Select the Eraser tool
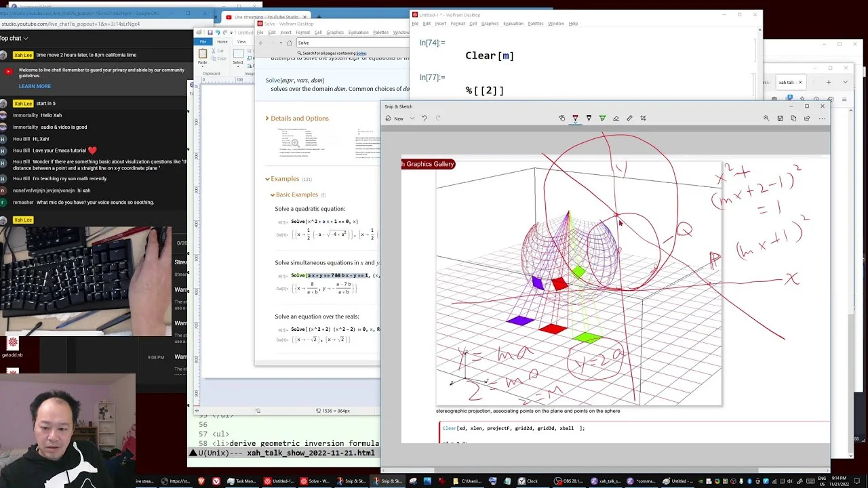Image resolution: width=868 pixels, height=488 pixels. (x=616, y=118)
